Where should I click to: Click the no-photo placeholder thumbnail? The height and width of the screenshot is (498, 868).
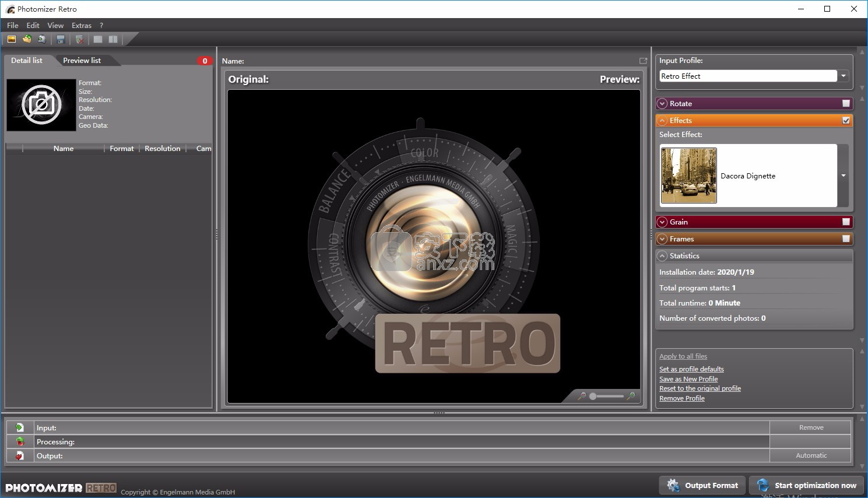[x=41, y=105]
